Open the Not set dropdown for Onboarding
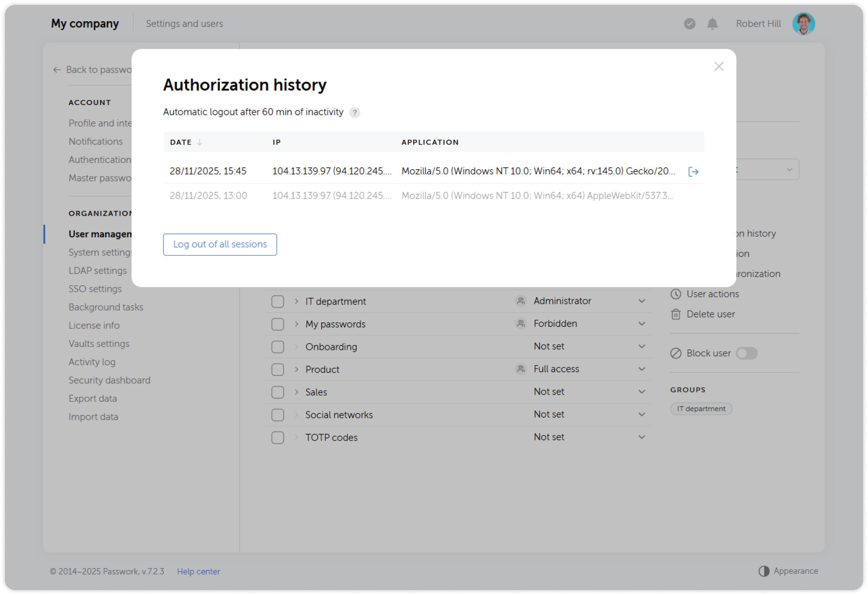This screenshot has width=868, height=595. tap(642, 346)
